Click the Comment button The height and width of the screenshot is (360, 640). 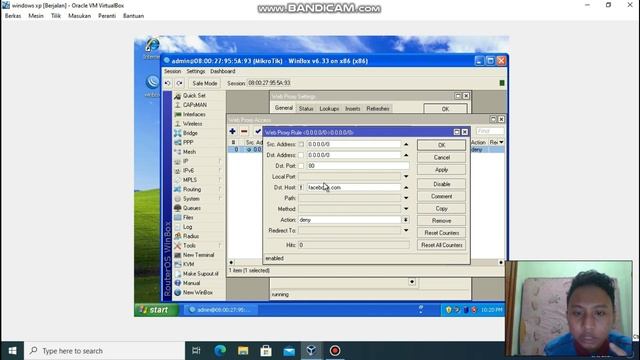point(441,196)
